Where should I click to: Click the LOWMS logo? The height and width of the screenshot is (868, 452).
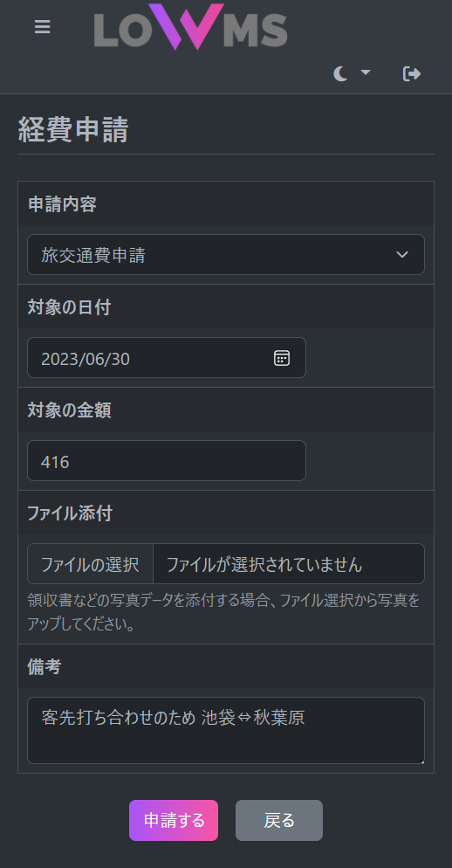[190, 27]
